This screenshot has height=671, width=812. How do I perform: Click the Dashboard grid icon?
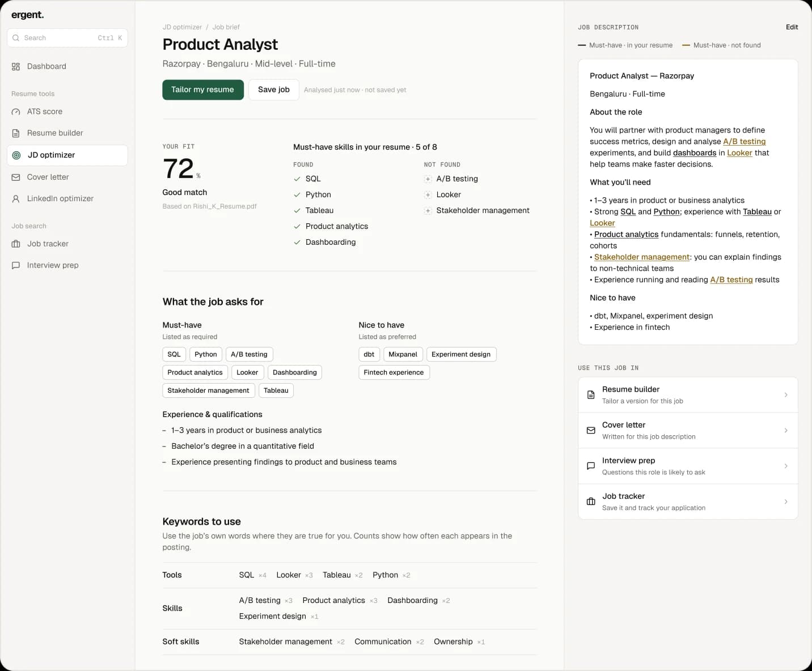click(x=16, y=66)
